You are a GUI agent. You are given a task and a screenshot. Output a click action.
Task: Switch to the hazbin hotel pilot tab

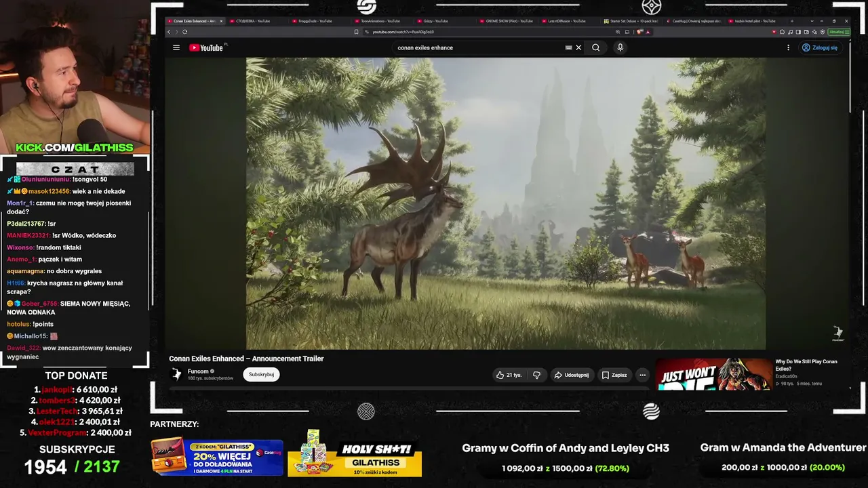755,21
